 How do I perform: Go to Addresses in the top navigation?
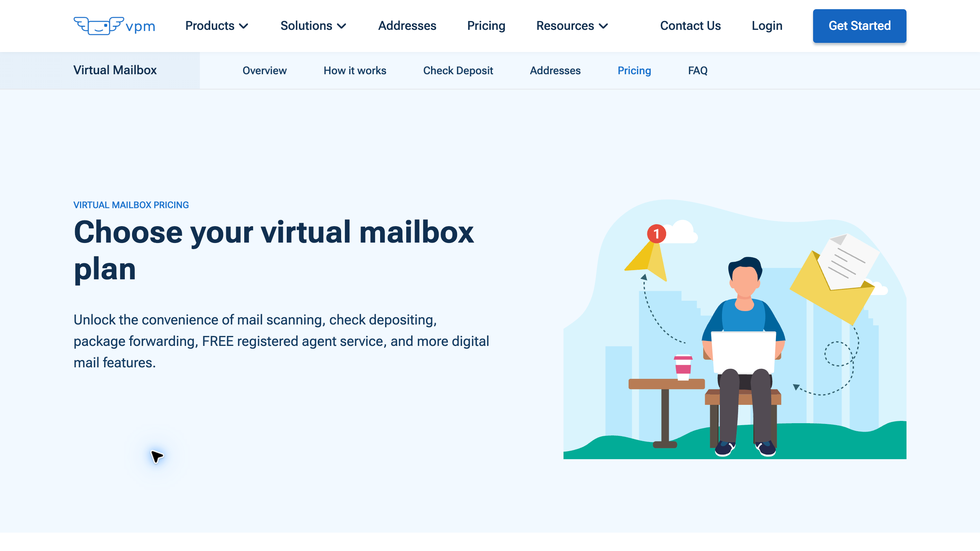point(407,26)
